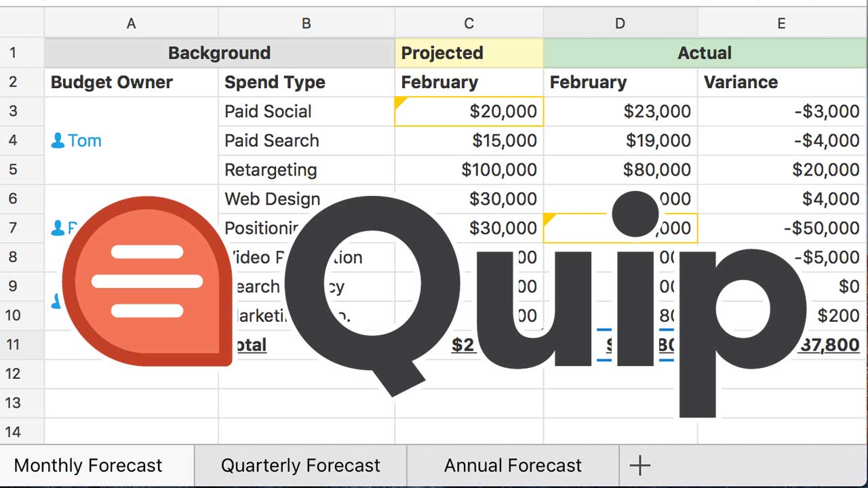Select the -$50,000 variance cell
This screenshot has height=488, width=868.
783,228
